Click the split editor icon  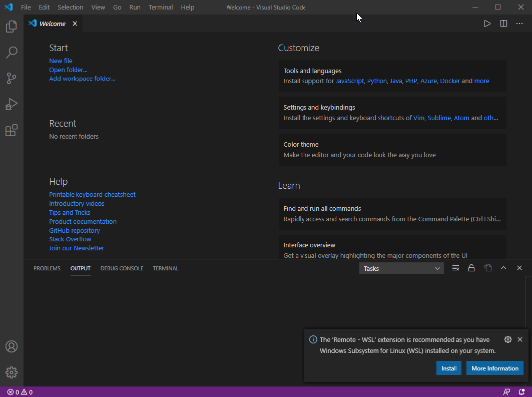[x=503, y=24]
